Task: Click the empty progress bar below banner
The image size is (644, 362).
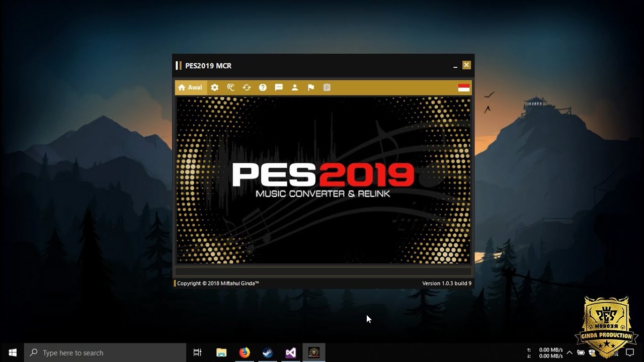Action: [x=323, y=271]
